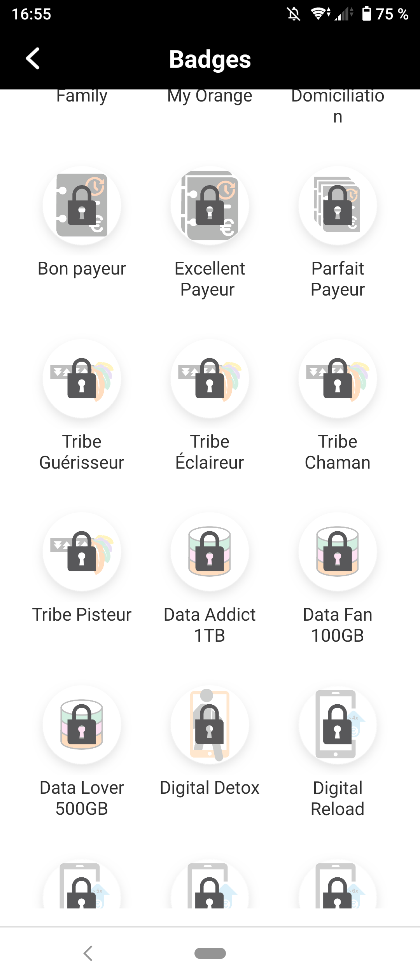Open the Tribe Pisteur badge
420x980 pixels.
[x=82, y=551]
